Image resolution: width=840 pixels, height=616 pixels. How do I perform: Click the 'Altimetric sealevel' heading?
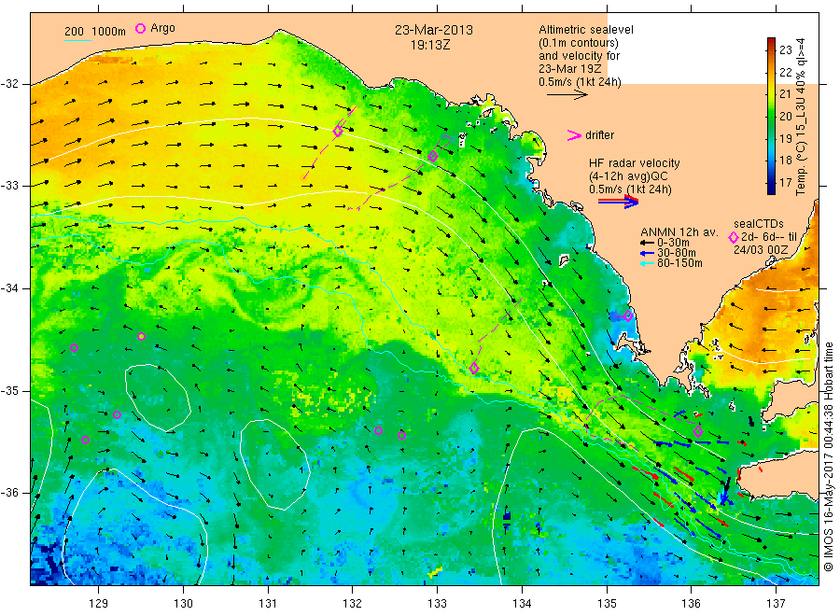point(586,30)
